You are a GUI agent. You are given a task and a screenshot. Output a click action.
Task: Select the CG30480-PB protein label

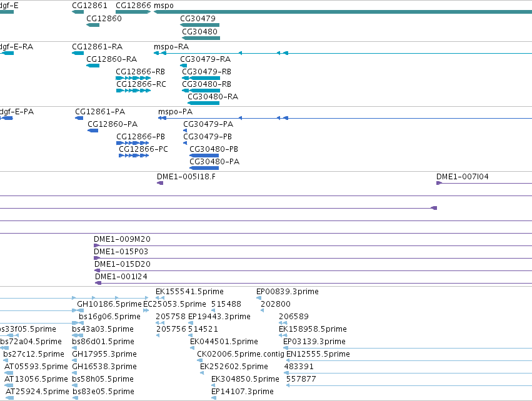pos(214,149)
